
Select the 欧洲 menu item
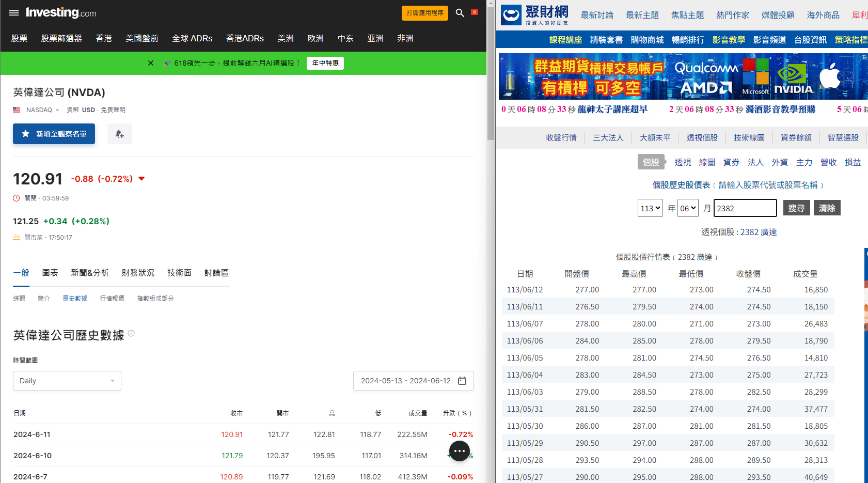315,38
